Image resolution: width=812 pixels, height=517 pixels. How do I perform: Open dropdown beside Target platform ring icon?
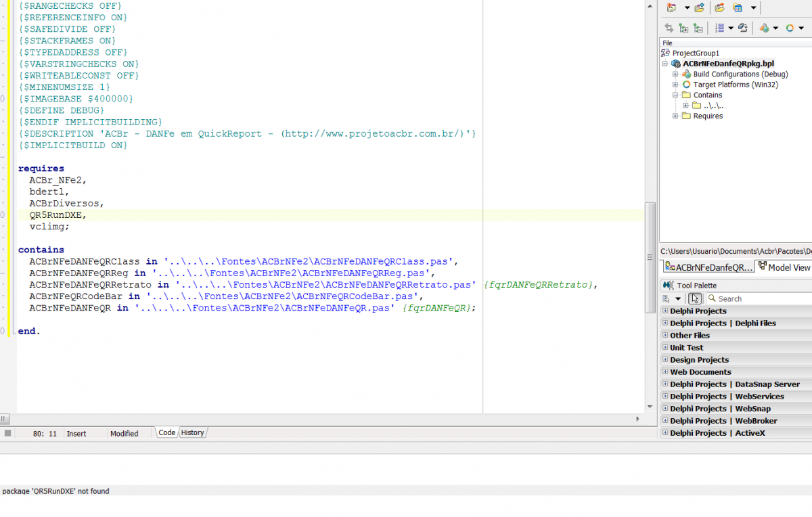[x=801, y=28]
